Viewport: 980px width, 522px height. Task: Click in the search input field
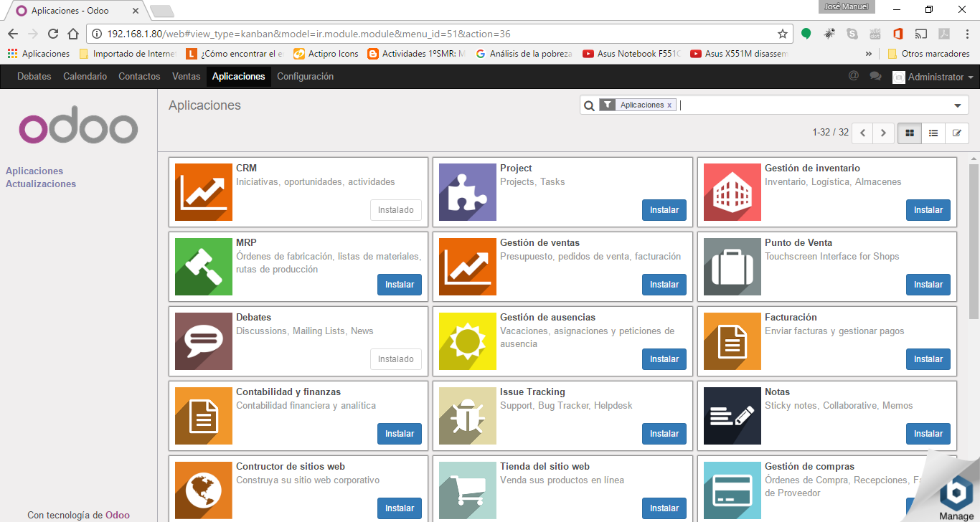click(x=811, y=105)
